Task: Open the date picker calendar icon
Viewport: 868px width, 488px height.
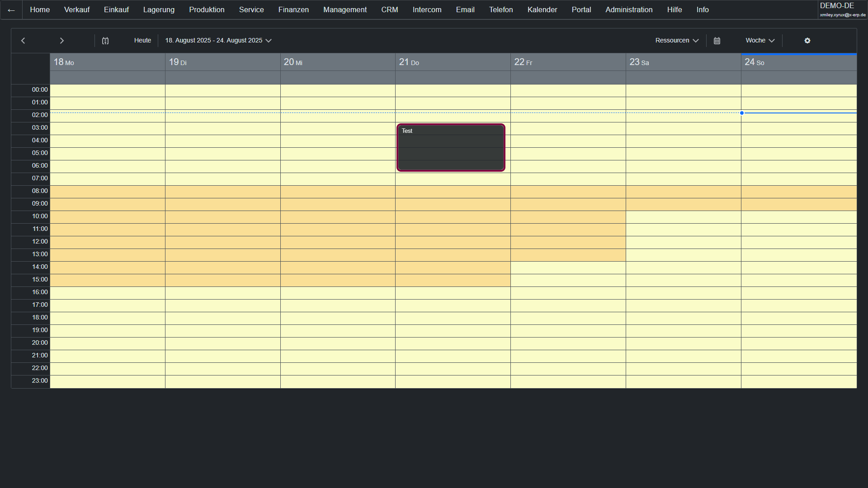Action: tap(105, 41)
